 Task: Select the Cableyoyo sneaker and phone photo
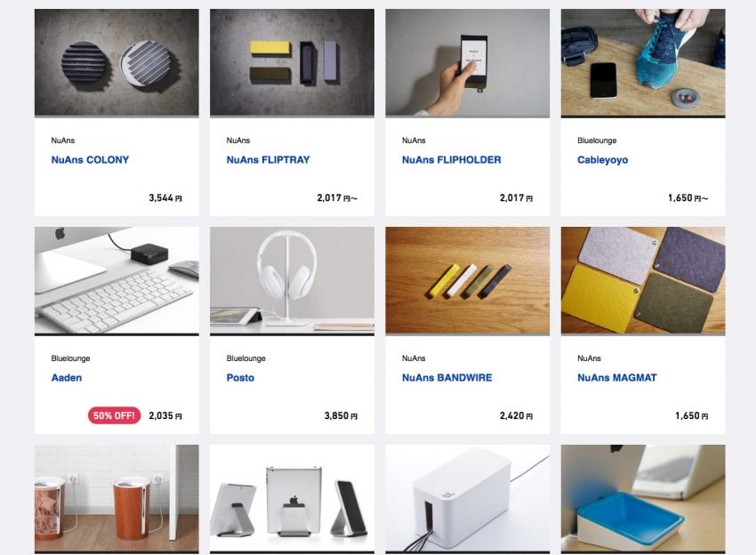click(x=643, y=63)
